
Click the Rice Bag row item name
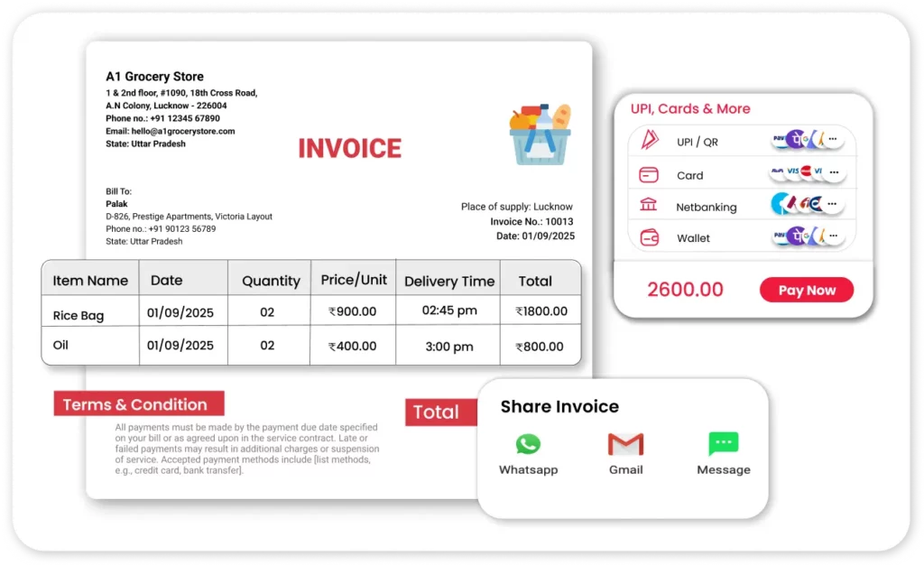[79, 315]
